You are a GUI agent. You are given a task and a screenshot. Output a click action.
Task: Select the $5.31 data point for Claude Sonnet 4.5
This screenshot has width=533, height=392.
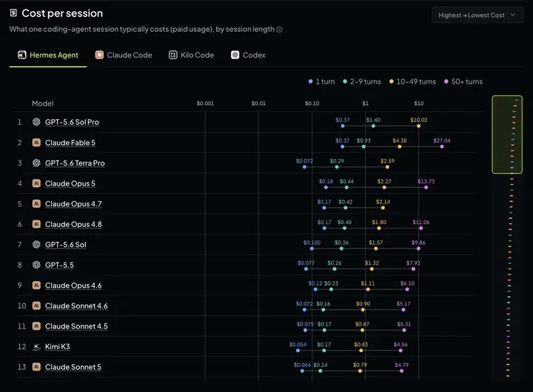(x=404, y=330)
